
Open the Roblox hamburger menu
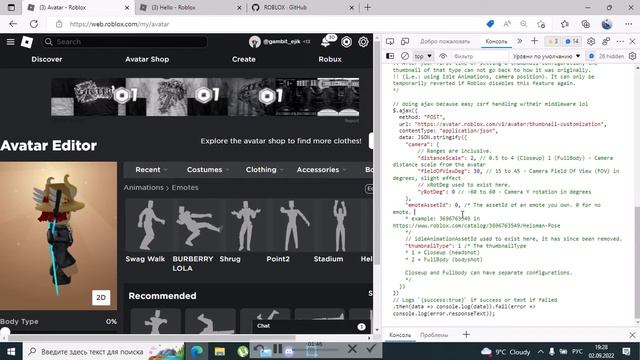(x=11, y=42)
